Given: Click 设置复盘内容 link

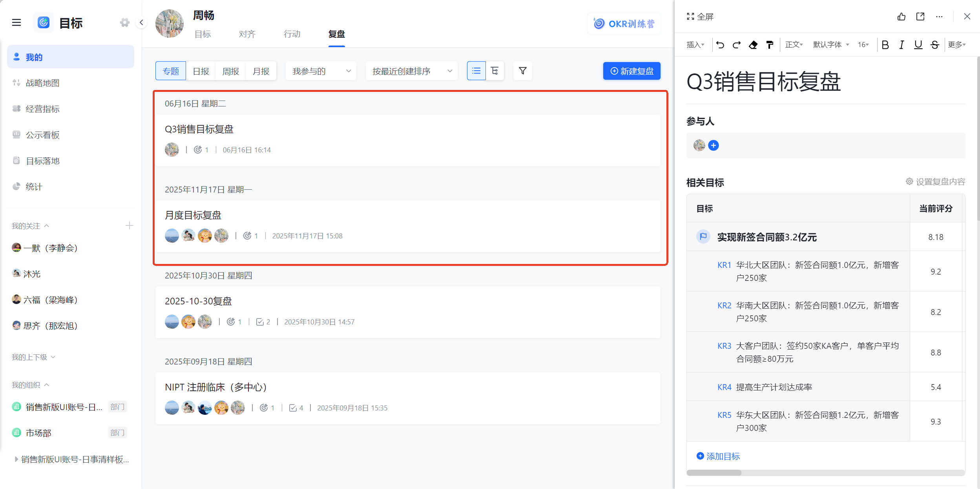Looking at the screenshot, I should pyautogui.click(x=935, y=181).
